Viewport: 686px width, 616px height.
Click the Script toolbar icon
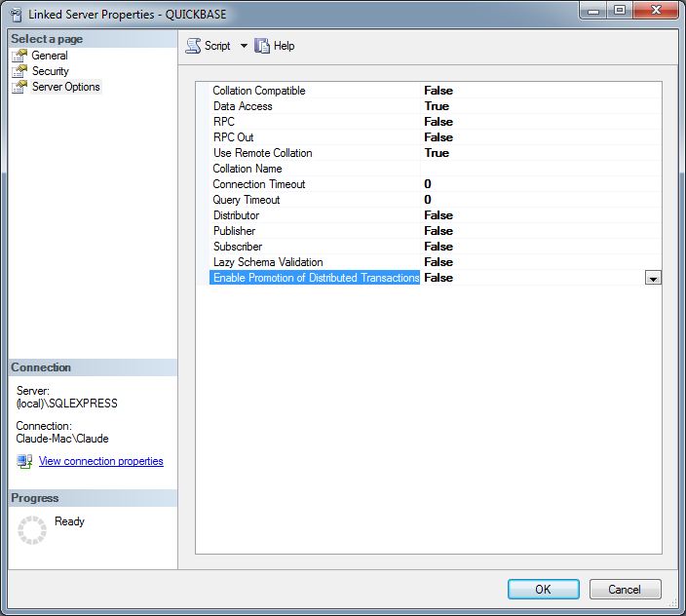[x=193, y=46]
